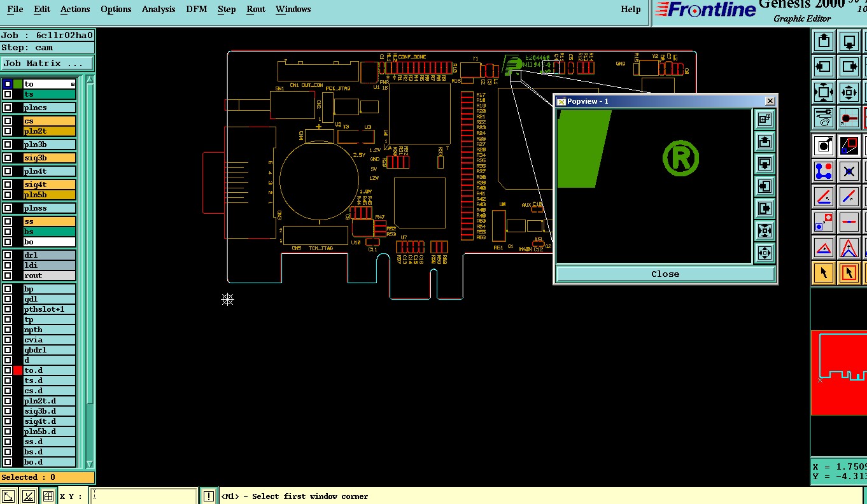Toggle display checkbox of layer cs
Image resolution: width=867 pixels, height=504 pixels.
pyautogui.click(x=8, y=121)
